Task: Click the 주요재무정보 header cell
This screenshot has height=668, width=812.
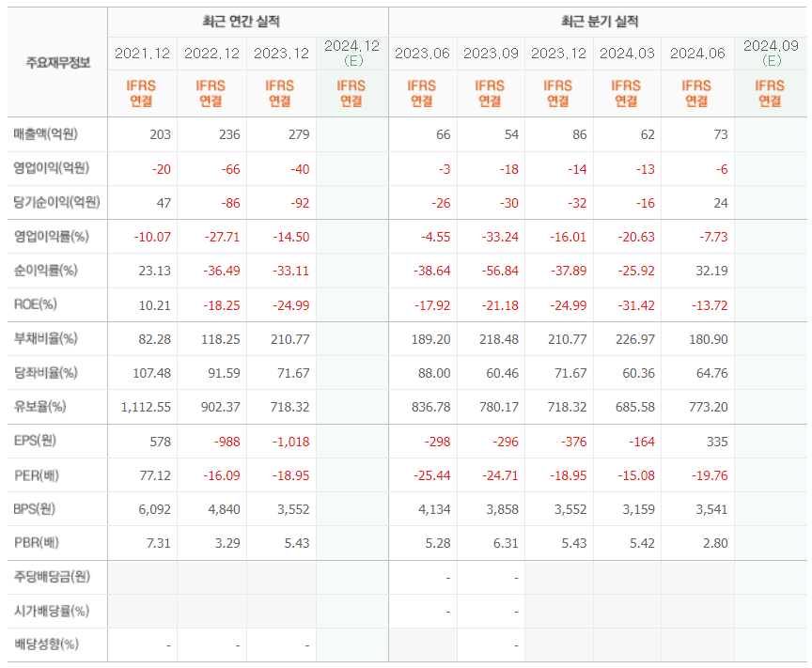Action: [56, 60]
